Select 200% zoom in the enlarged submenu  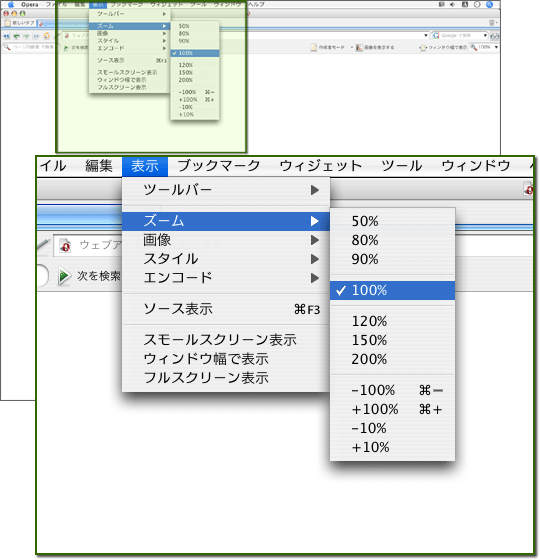click(392, 359)
